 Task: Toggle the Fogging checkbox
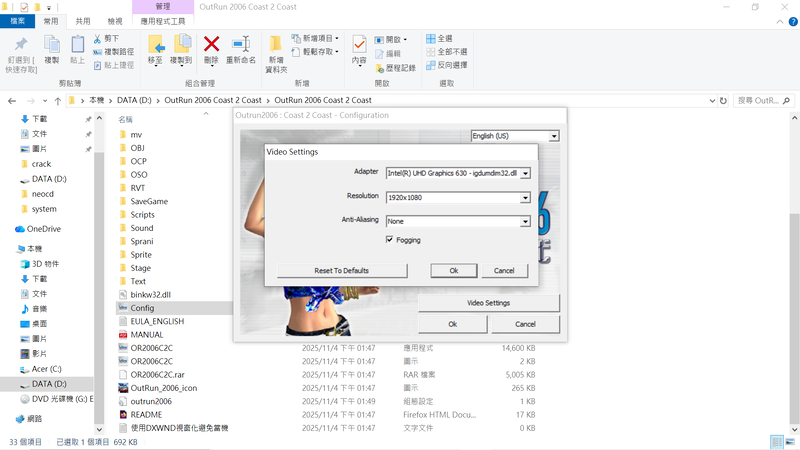tap(389, 239)
